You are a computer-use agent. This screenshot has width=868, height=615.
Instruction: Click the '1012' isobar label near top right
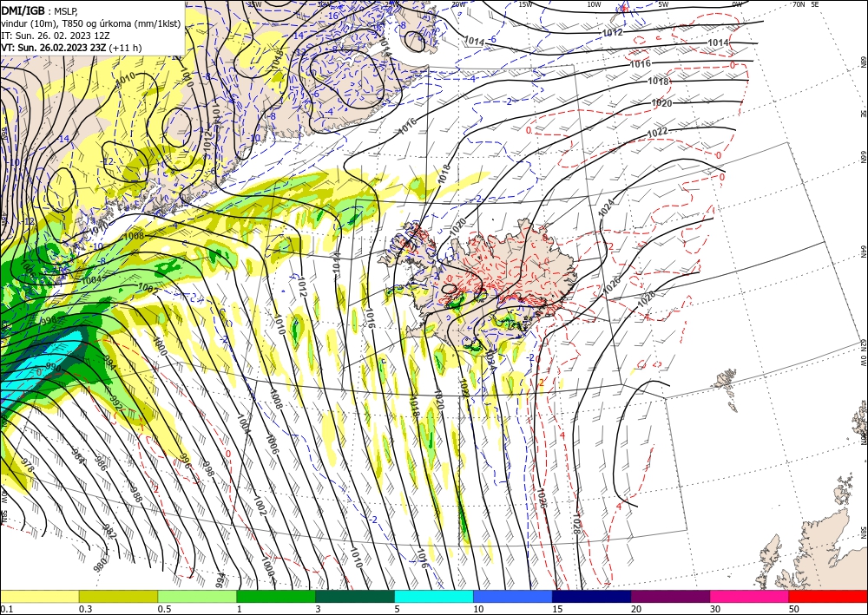612,33
